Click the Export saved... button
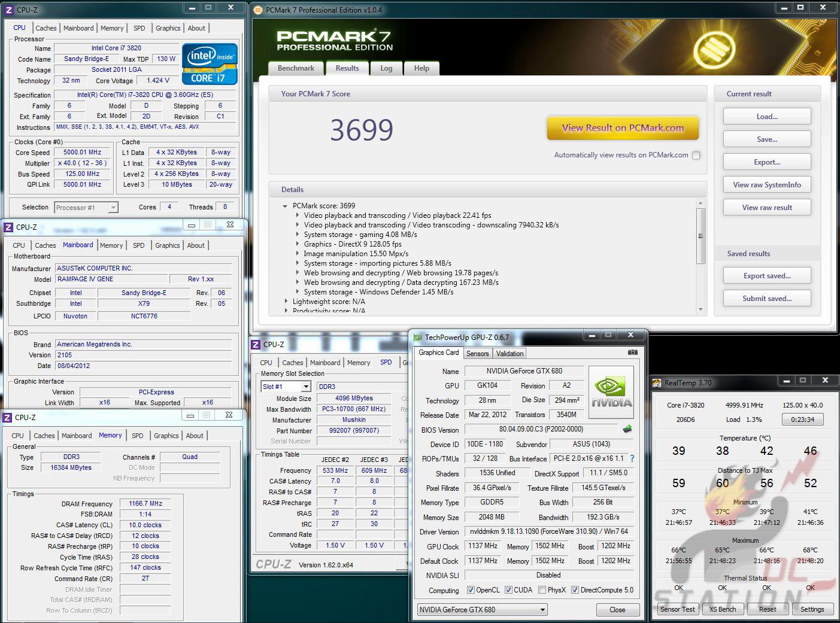Viewport: 840px width, 623px height. click(767, 276)
